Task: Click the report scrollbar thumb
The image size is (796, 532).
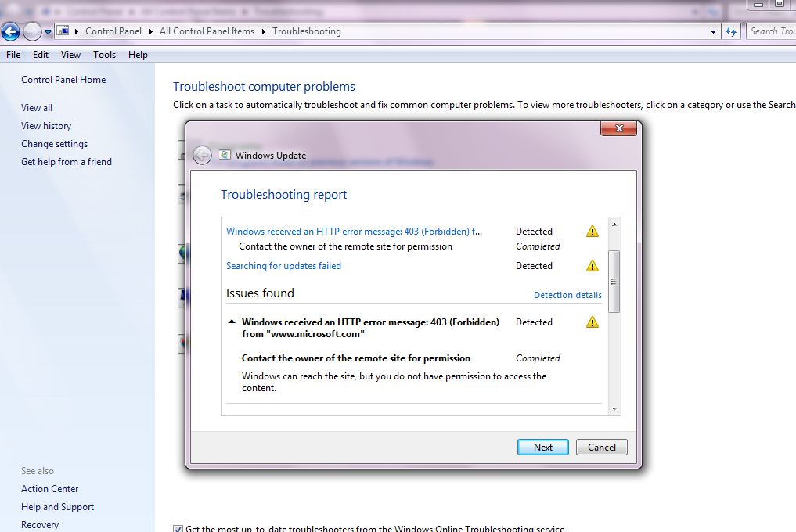Action: 614,281
